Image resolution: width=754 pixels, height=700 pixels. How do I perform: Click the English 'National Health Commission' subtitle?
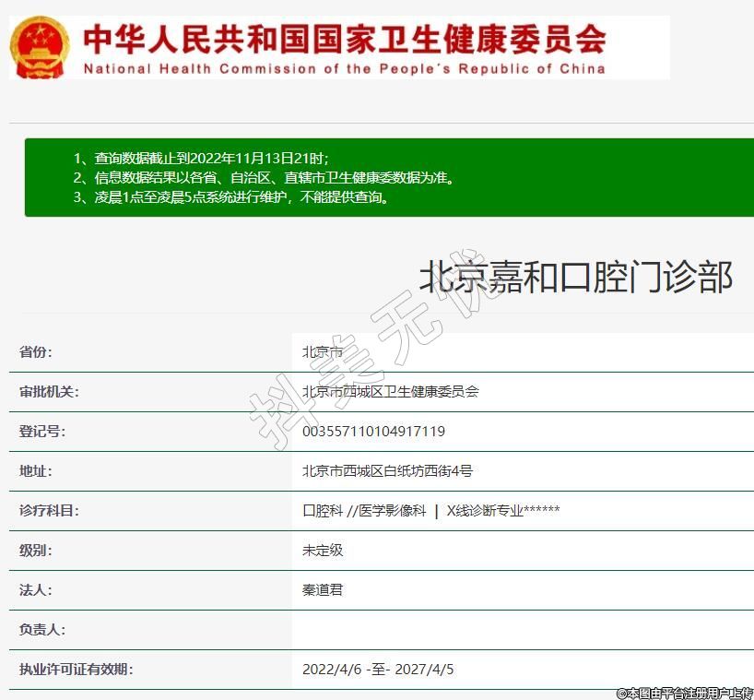click(x=344, y=68)
